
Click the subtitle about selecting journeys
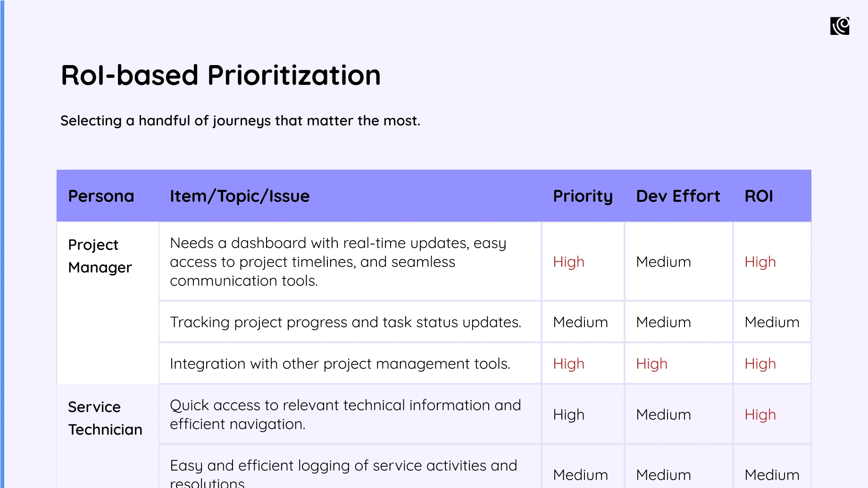tap(240, 121)
